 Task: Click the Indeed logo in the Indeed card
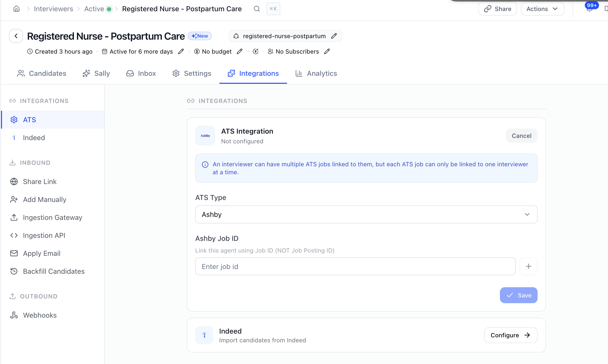click(204, 335)
